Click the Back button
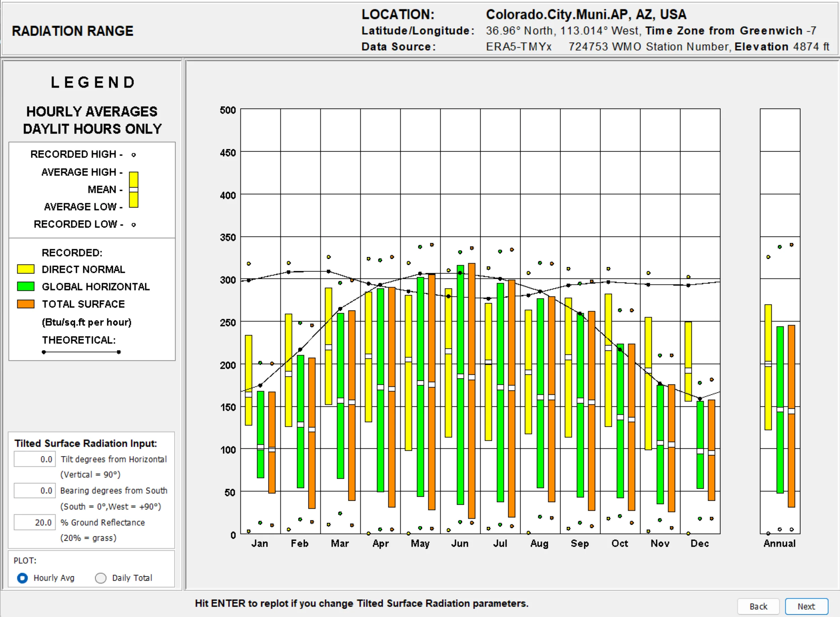The height and width of the screenshot is (617, 840). (x=758, y=606)
